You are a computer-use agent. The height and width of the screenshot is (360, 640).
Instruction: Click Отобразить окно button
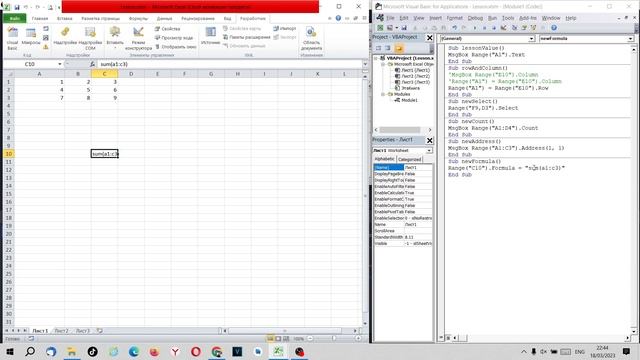[x=176, y=47]
